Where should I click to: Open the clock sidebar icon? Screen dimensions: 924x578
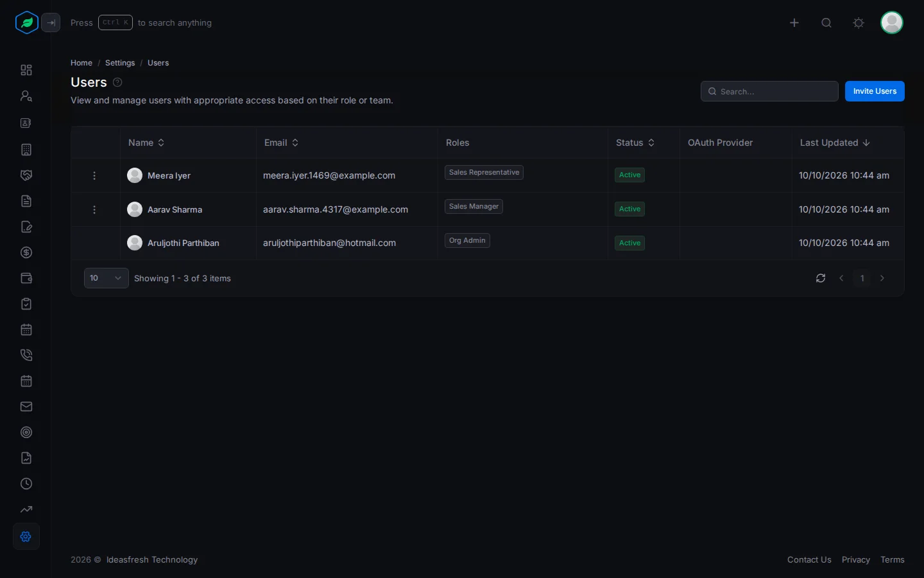26,484
